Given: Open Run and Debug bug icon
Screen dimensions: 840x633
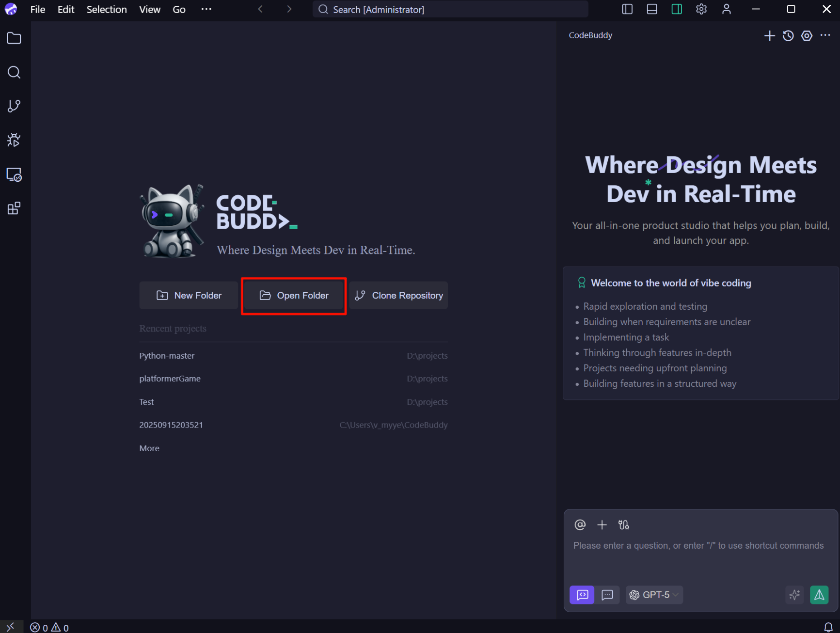Looking at the screenshot, I should [14, 140].
